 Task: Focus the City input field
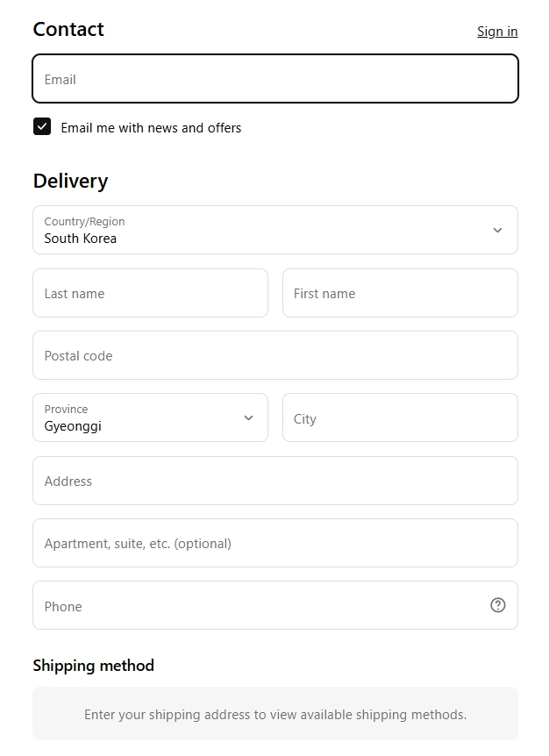[x=400, y=418]
